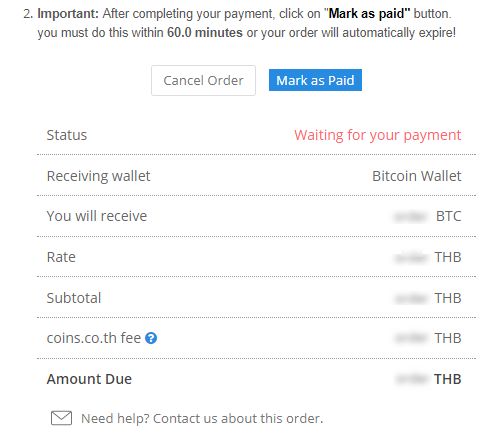Click the Rate row label
The width and height of the screenshot is (498, 443).
click(x=61, y=257)
